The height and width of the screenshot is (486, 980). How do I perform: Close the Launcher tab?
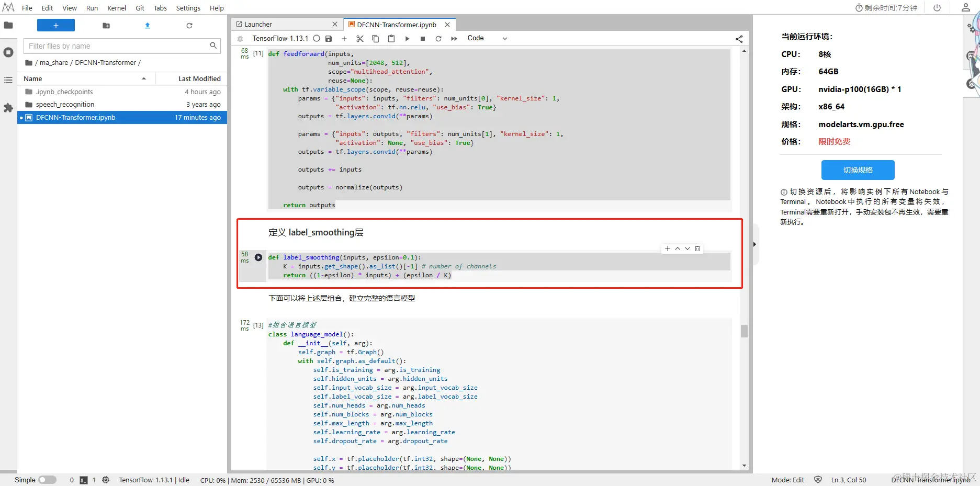point(335,25)
